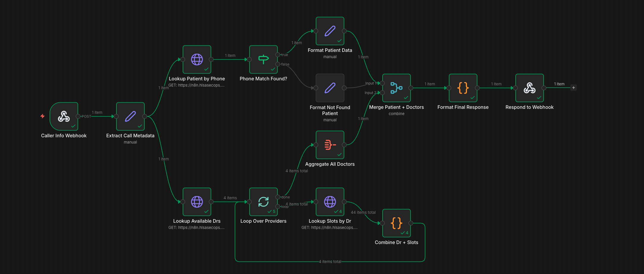Screen dimensions: 644x274
Task: Open the Lookup Patient by Phone HTTP node
Action: point(197,59)
